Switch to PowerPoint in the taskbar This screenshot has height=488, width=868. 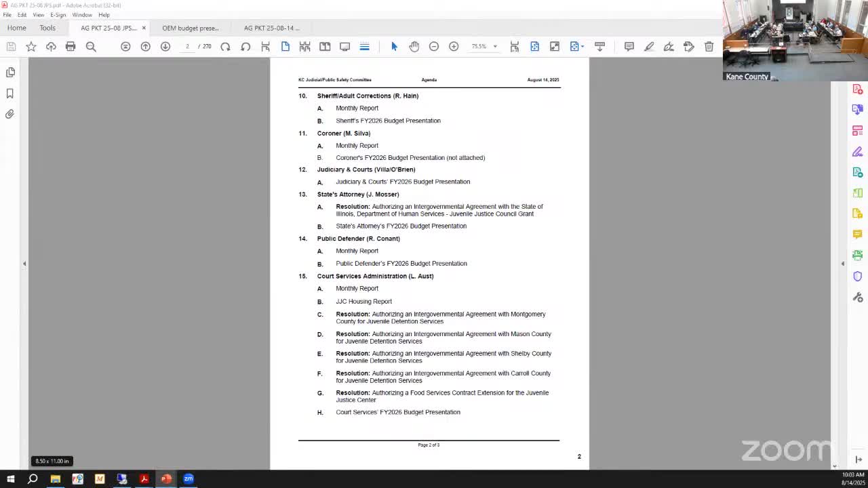click(166, 479)
